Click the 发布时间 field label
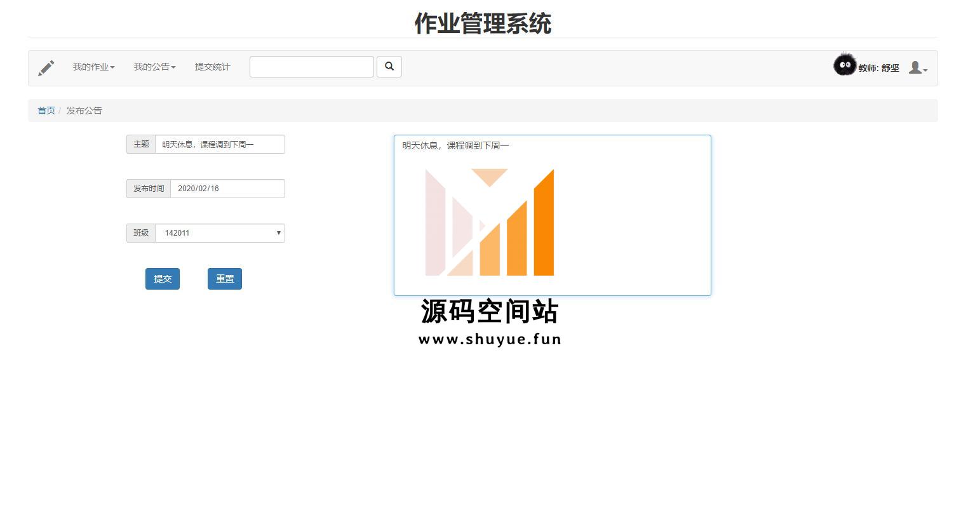 [149, 189]
